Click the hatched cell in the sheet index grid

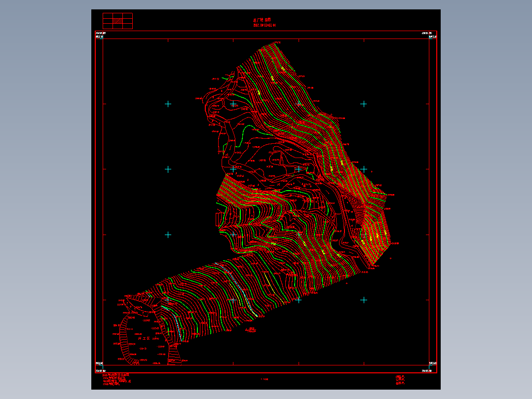click(x=118, y=21)
